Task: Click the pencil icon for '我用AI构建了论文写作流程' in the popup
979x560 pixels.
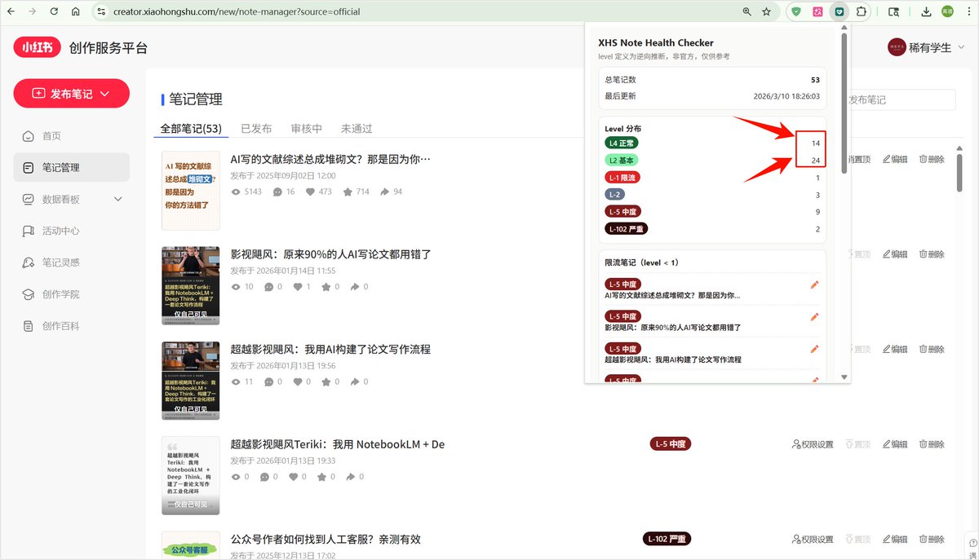Action: (x=814, y=349)
